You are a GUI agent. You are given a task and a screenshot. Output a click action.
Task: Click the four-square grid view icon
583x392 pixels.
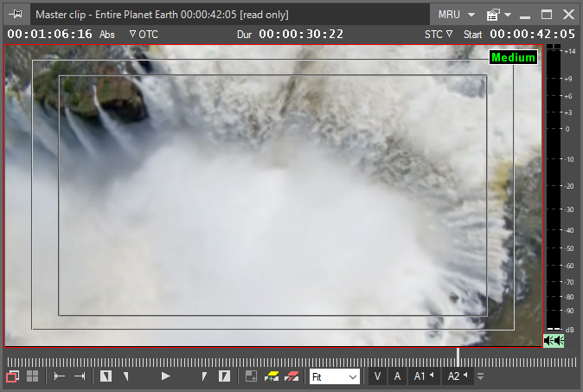33,376
